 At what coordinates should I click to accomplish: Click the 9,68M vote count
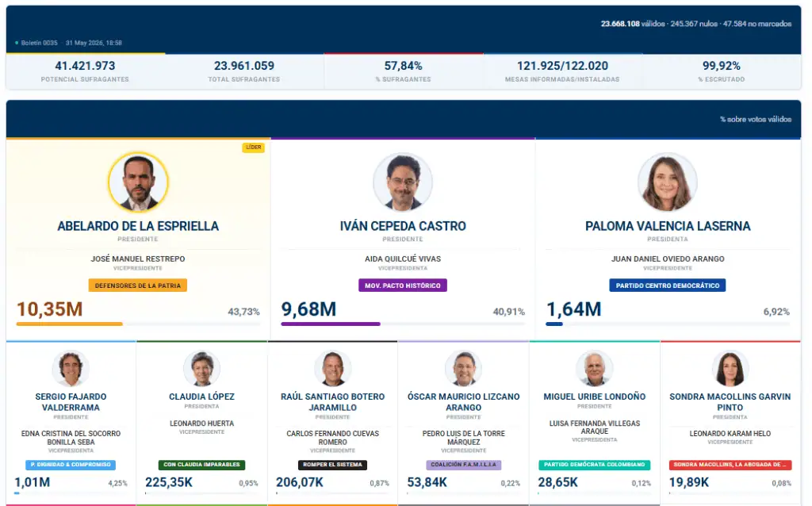[x=308, y=310]
